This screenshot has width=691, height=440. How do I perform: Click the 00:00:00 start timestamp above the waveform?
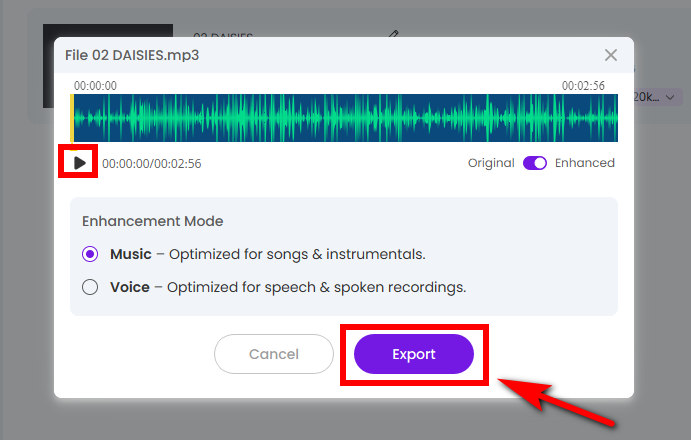95,86
